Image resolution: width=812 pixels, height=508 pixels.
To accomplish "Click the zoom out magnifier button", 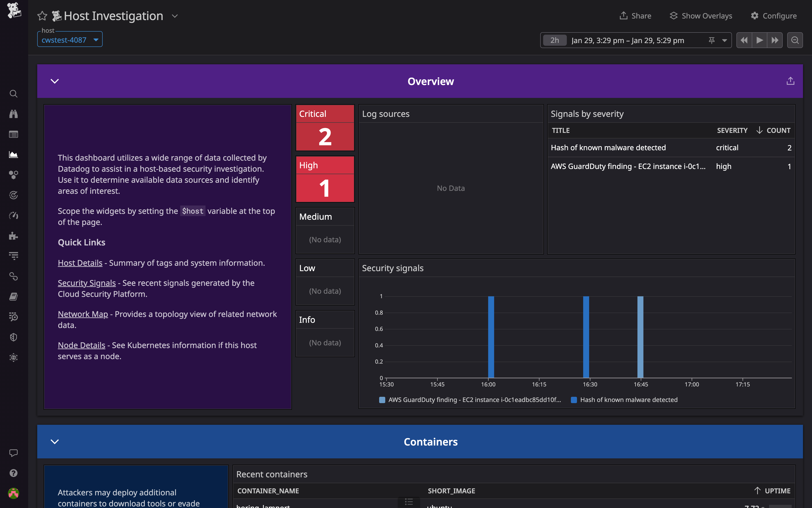I will pyautogui.click(x=795, y=40).
